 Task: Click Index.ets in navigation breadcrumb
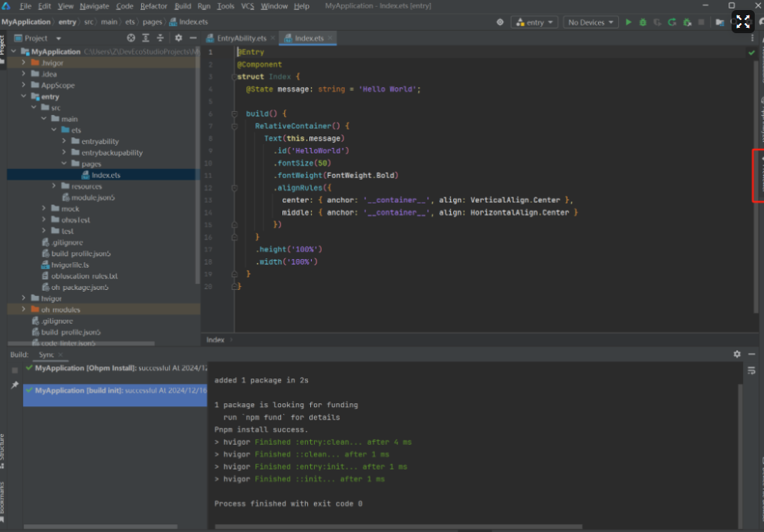[x=188, y=22]
